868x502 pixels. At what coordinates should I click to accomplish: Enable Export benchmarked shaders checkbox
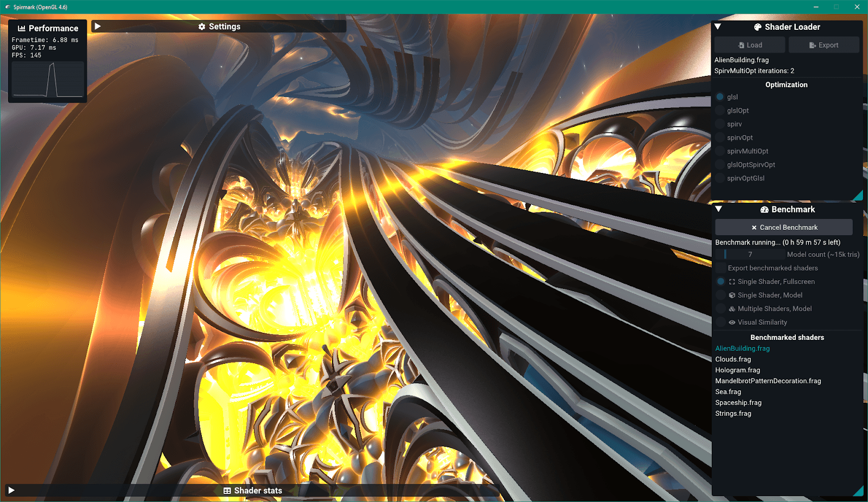pyautogui.click(x=720, y=268)
